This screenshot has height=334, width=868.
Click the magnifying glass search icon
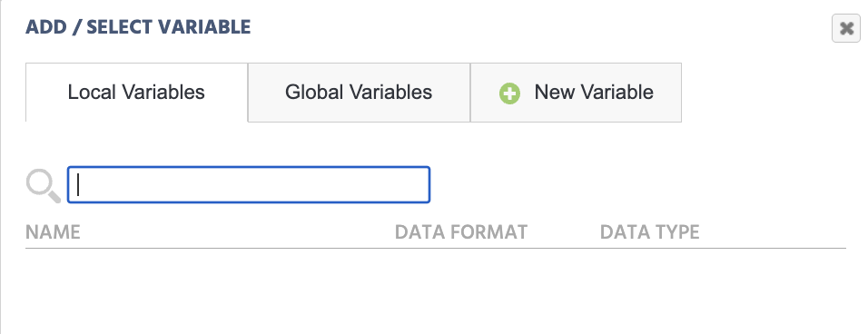tap(44, 186)
